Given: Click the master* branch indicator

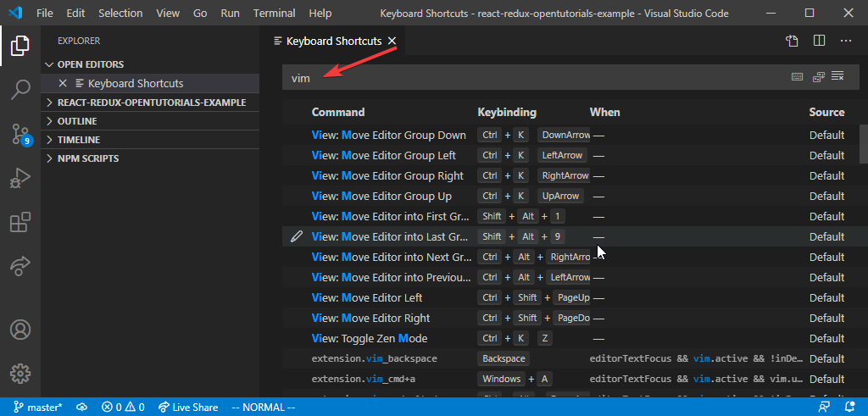Looking at the screenshot, I should tap(38, 408).
